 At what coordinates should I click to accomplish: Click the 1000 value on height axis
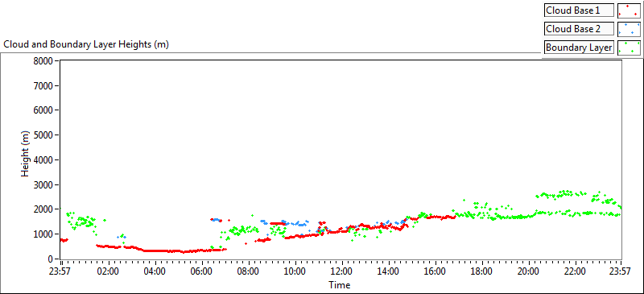tap(43, 234)
